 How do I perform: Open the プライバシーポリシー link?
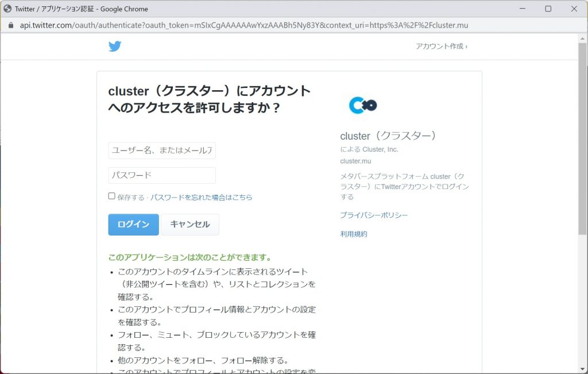pyautogui.click(x=374, y=215)
